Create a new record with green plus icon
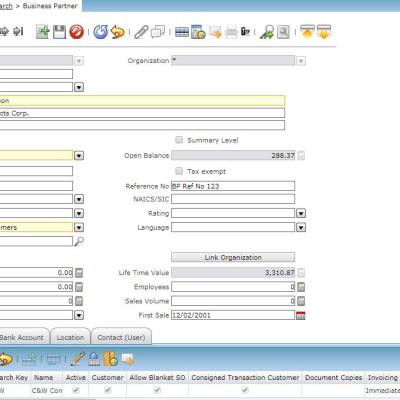 (43, 32)
